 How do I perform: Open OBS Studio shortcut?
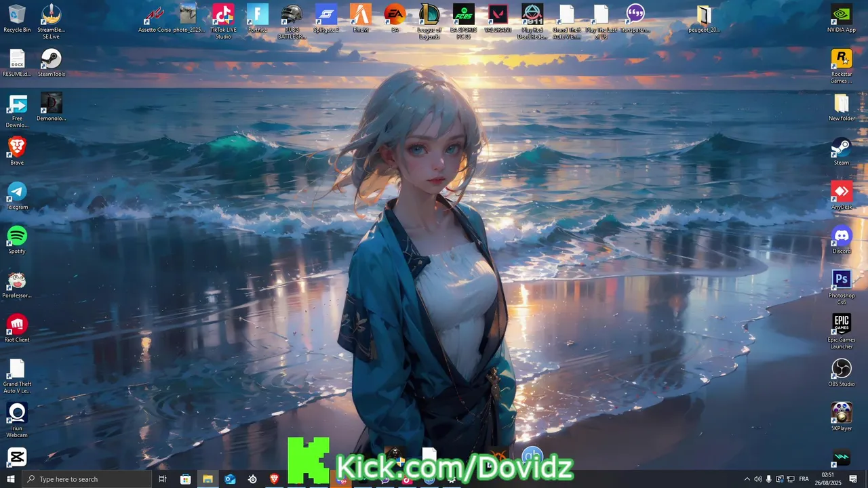pos(842,373)
